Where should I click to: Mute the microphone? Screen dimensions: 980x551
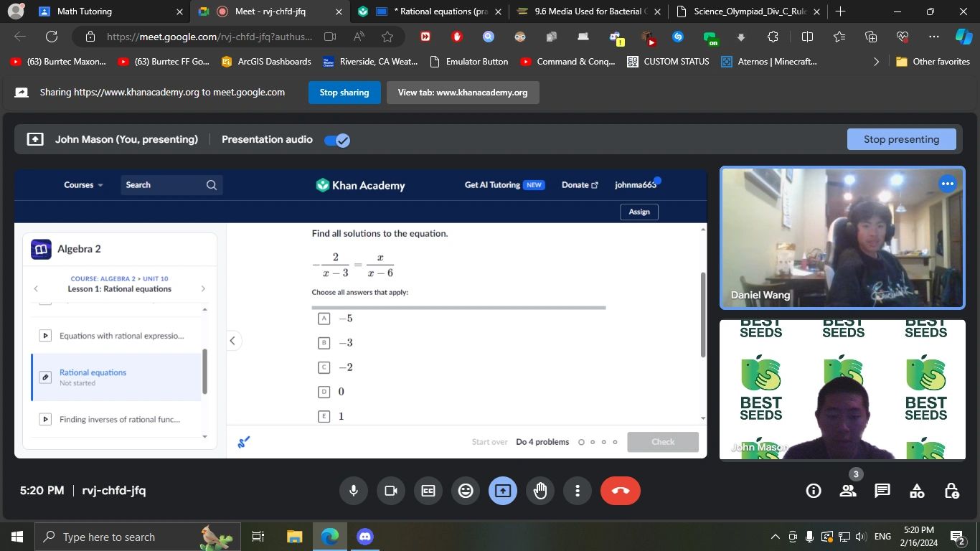pos(353,490)
